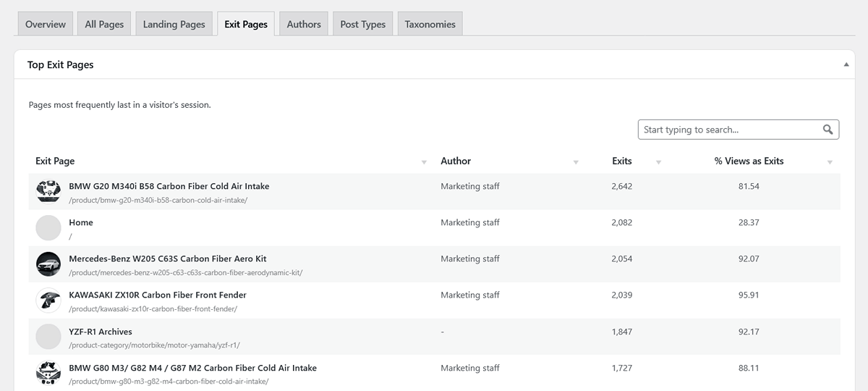868x391 pixels.
Task: Sort by the Exits column arrow
Action: (658, 162)
